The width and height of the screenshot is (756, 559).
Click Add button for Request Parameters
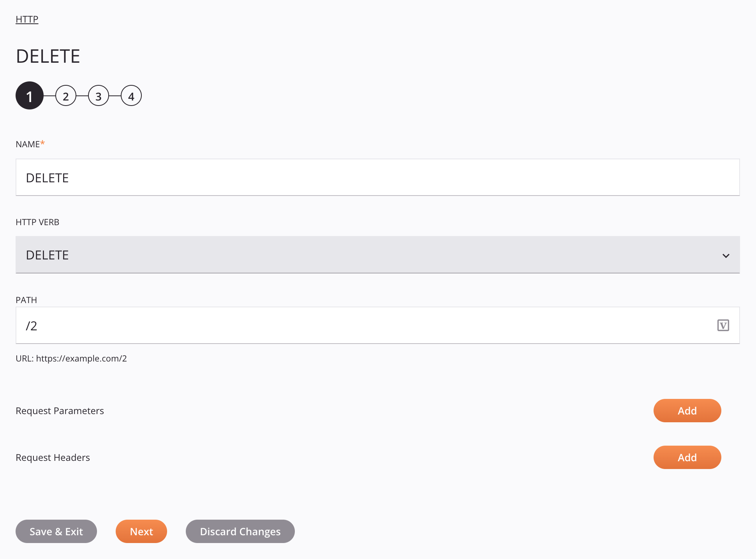tap(687, 411)
